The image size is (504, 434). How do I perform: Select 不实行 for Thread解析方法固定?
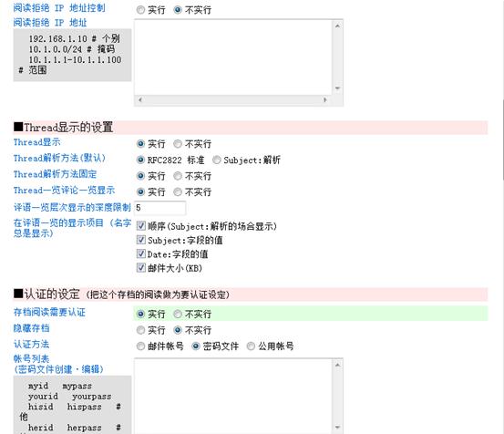(178, 176)
